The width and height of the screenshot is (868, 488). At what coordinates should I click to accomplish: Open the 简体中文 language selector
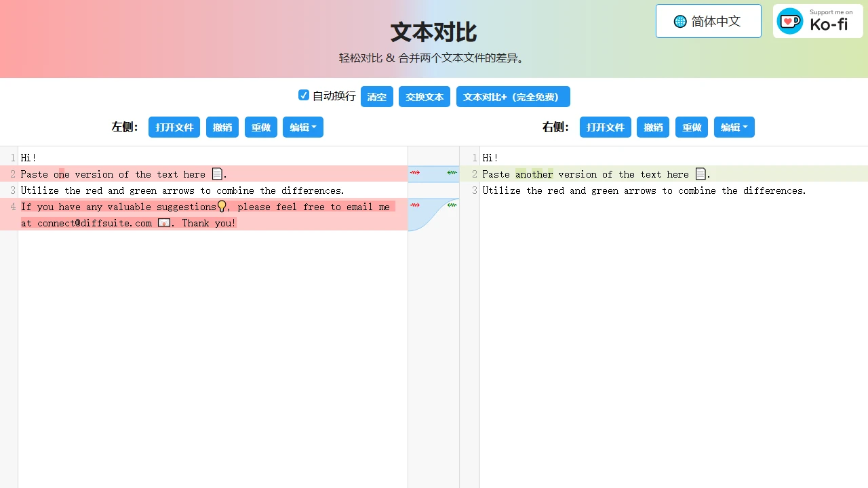coord(708,21)
